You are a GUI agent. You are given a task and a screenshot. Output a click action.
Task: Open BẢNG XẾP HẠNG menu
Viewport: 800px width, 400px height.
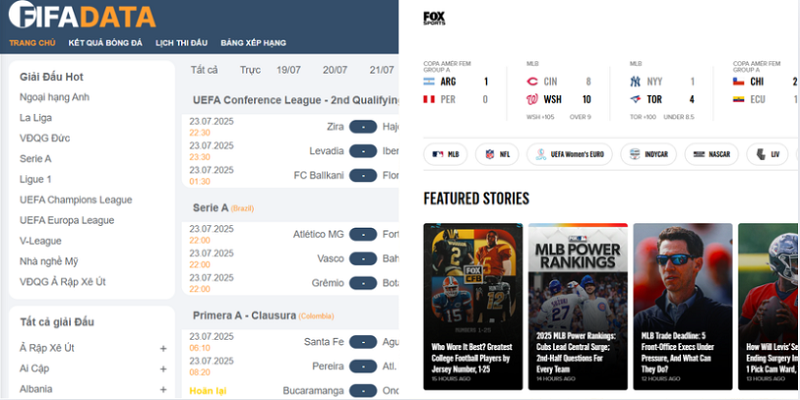pos(253,43)
